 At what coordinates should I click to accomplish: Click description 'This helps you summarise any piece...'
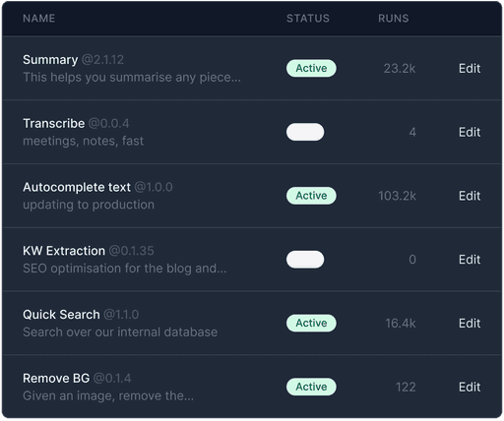point(132,78)
